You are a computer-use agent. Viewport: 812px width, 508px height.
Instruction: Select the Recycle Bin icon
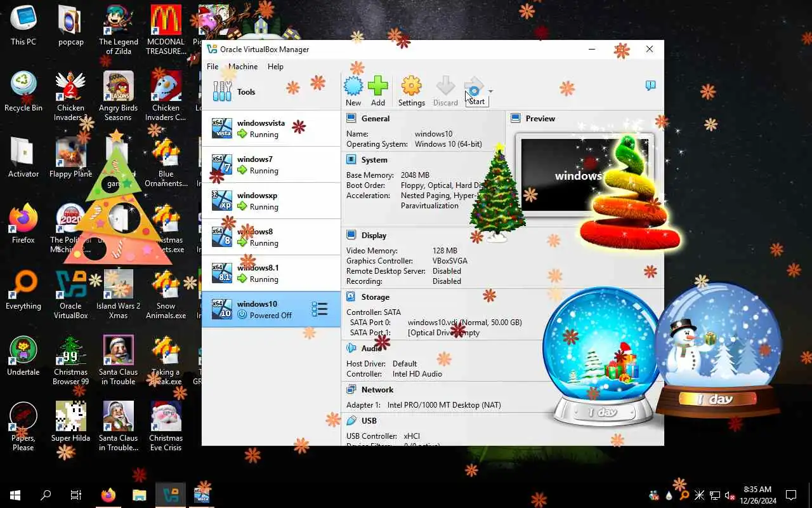tap(23, 92)
